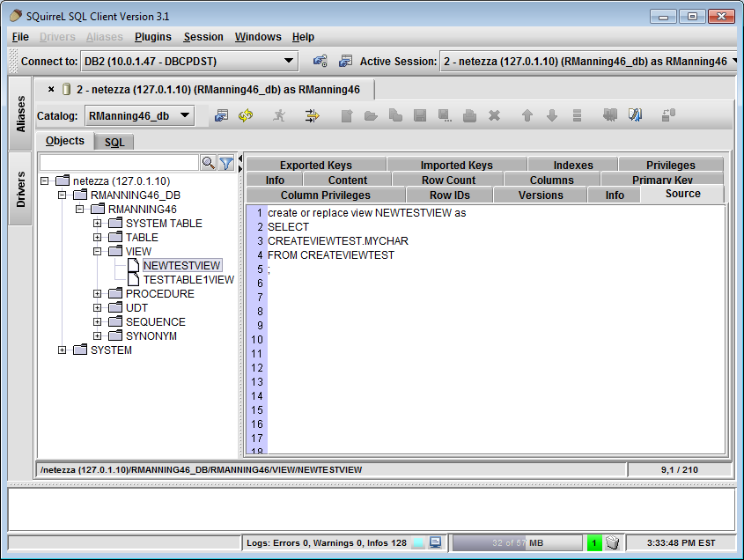This screenshot has width=744, height=560.
Task: Click the object search text field
Action: coord(120,163)
